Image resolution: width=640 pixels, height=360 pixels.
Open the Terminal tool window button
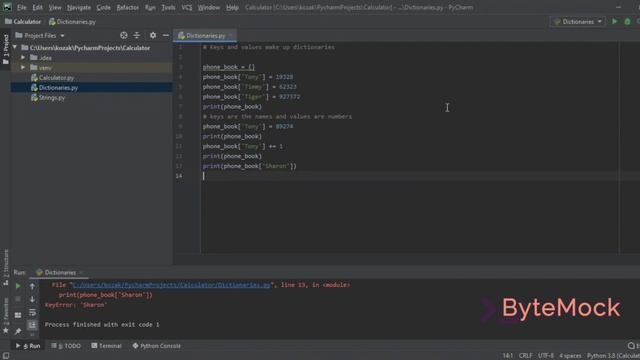click(106, 346)
